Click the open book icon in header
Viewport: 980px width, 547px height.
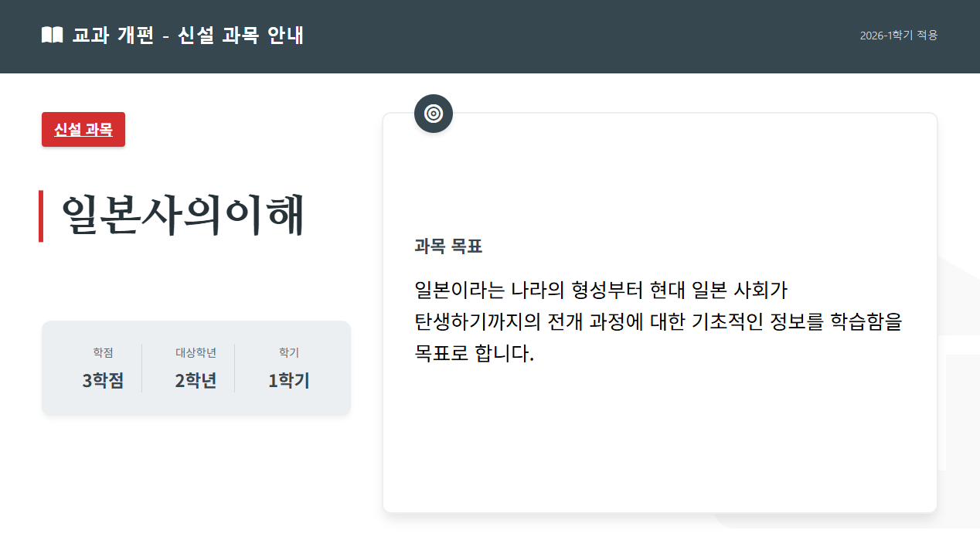tap(52, 36)
